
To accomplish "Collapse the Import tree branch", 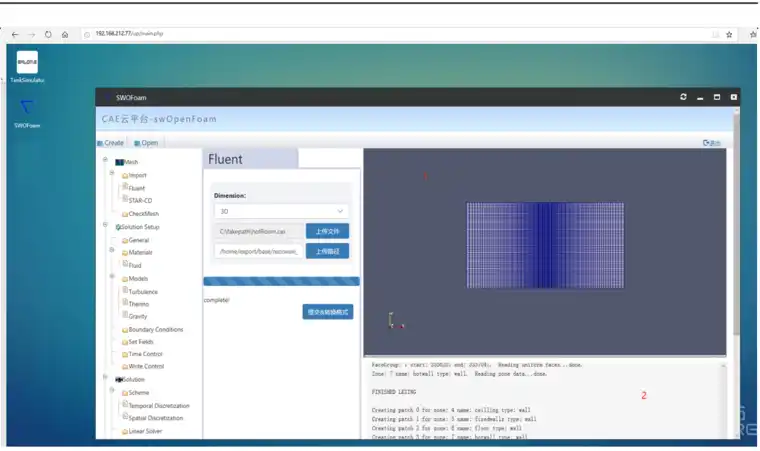I will (112, 173).
